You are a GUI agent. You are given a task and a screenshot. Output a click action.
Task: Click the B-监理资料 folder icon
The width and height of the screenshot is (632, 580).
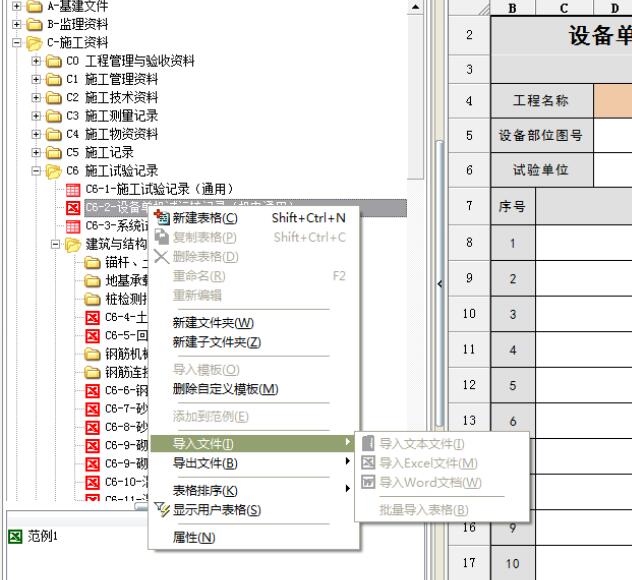(x=34, y=25)
